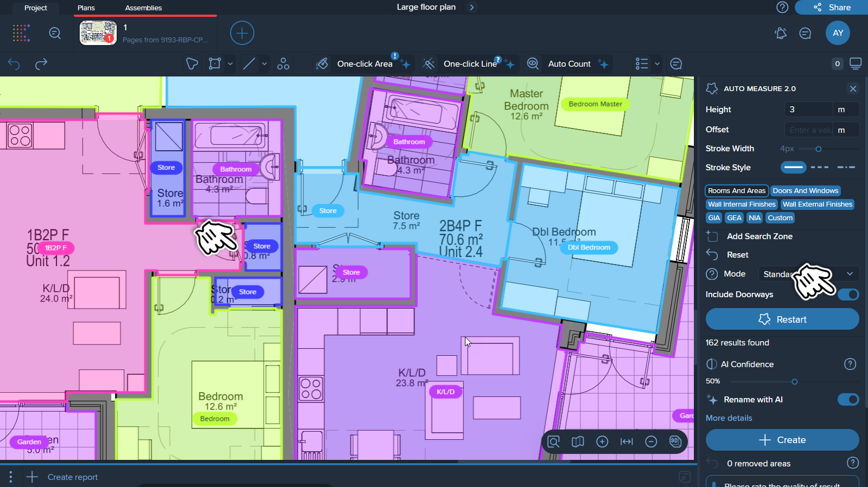The image size is (868, 487).
Task: Open the More details link
Action: (x=729, y=418)
